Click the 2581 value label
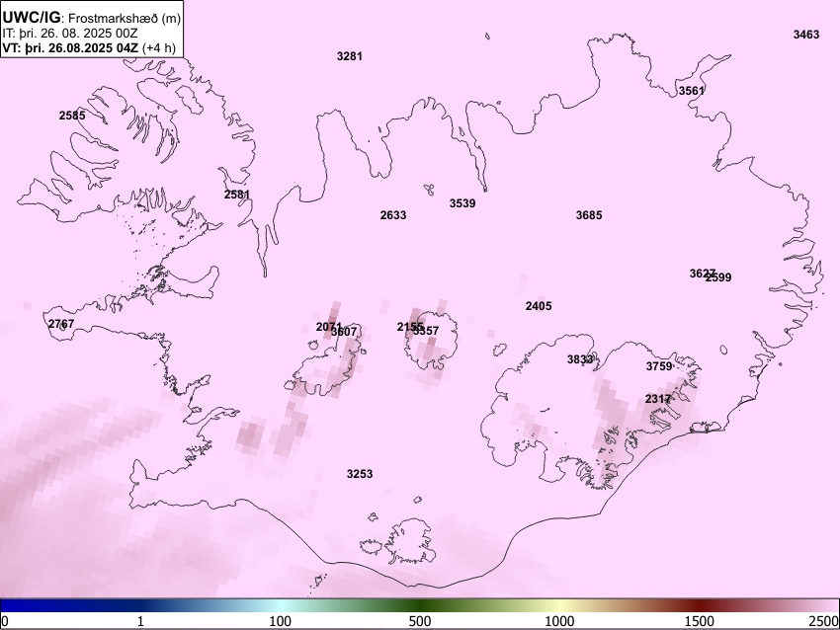This screenshot has width=840, height=630. click(237, 195)
